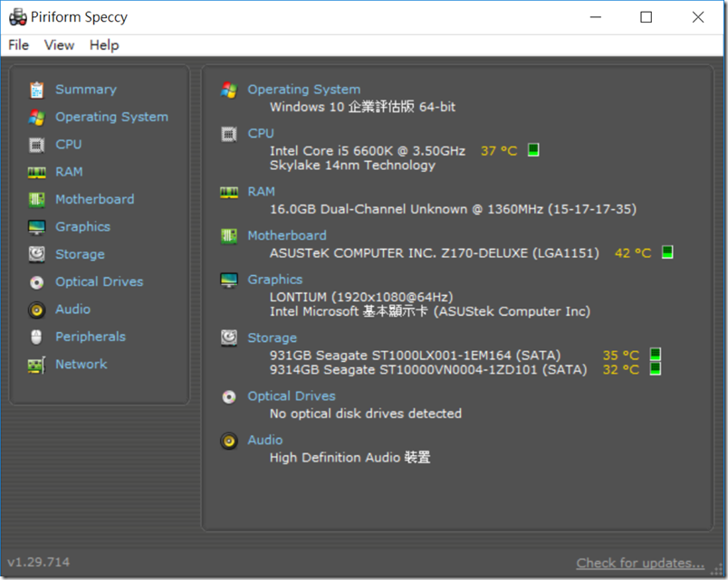The image size is (728, 580).
Task: Go to the CPU section in sidebar
Action: point(68,144)
